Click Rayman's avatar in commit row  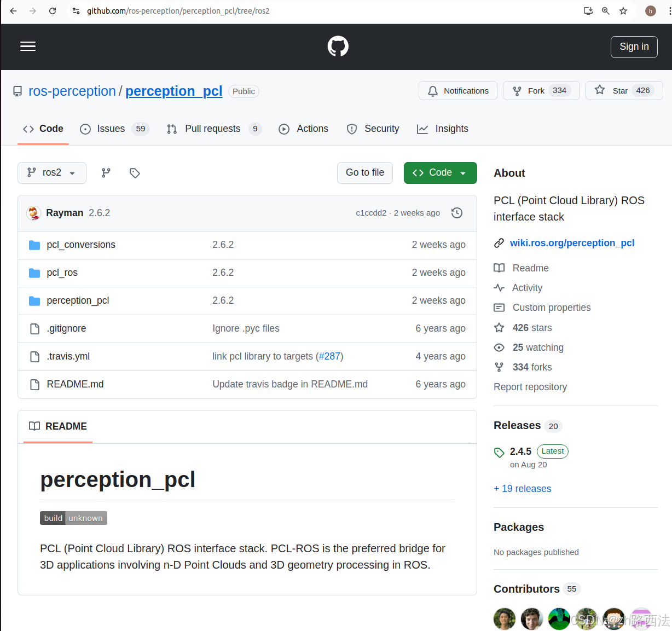34,213
